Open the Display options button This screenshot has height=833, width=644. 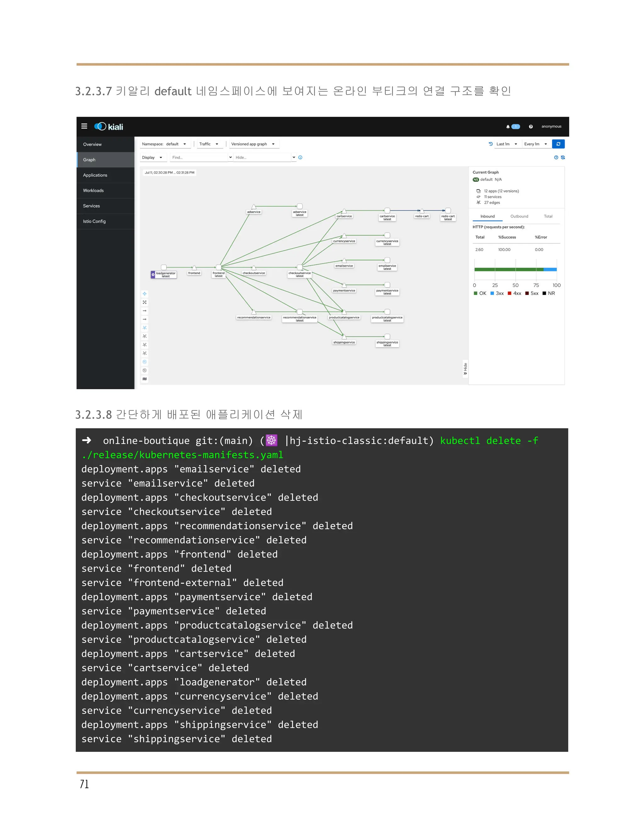click(x=152, y=157)
